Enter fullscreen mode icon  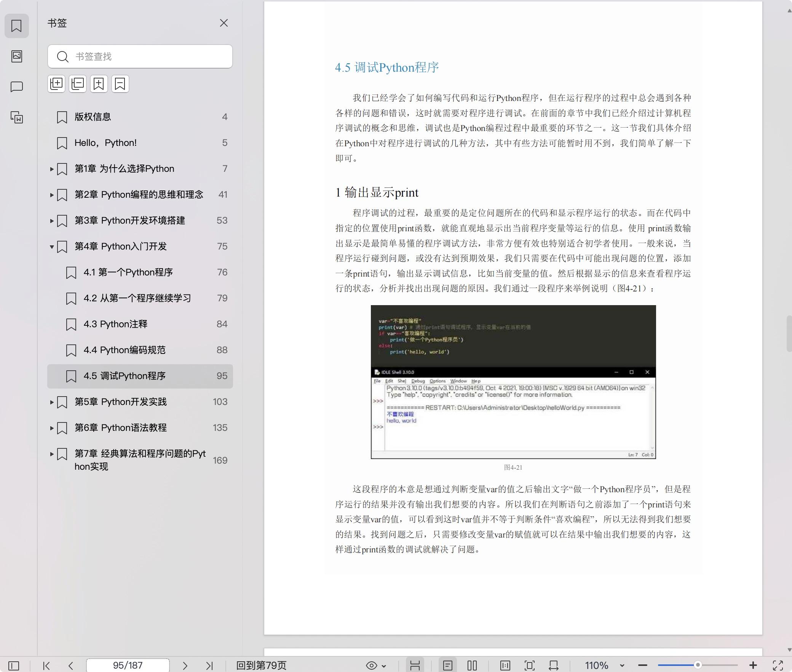pyautogui.click(x=778, y=665)
